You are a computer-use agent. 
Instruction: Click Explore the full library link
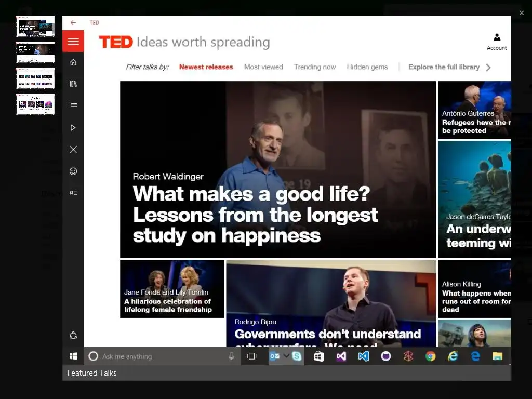tap(444, 67)
